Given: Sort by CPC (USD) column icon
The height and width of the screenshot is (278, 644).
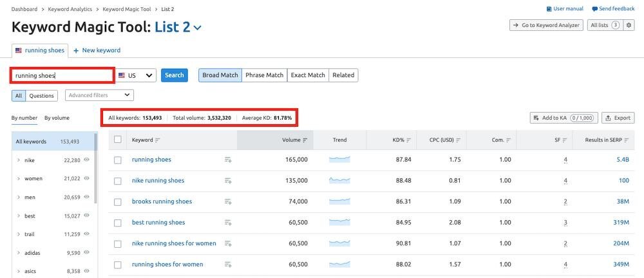Looking at the screenshot, I should click(458, 140).
